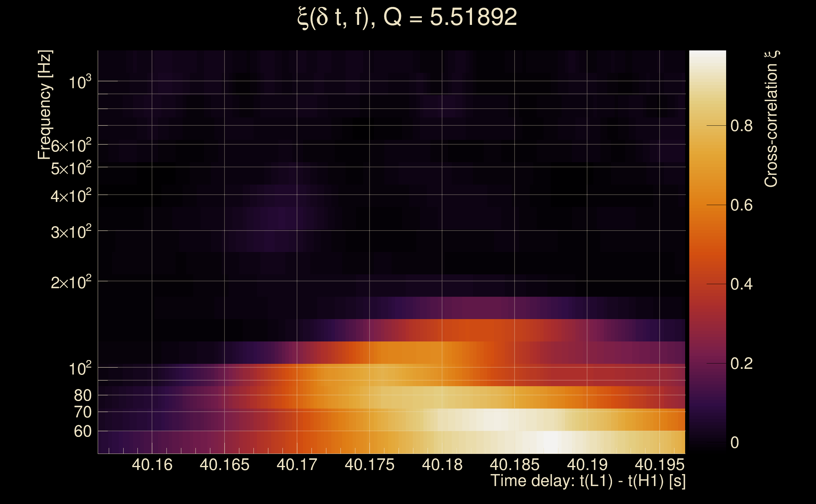Image resolution: width=816 pixels, height=504 pixels.
Task: Click the Time delay t(L1) - t(H1) axis label
Action: [588, 481]
